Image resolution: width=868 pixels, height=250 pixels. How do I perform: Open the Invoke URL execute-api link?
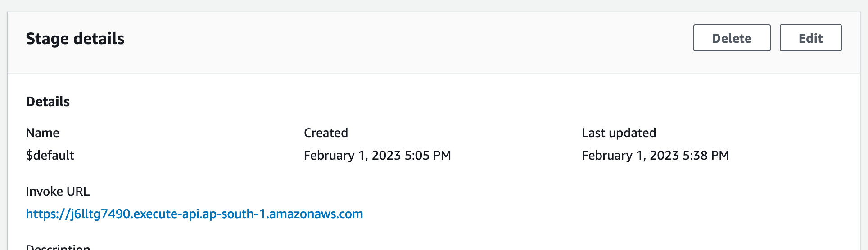coord(194,214)
